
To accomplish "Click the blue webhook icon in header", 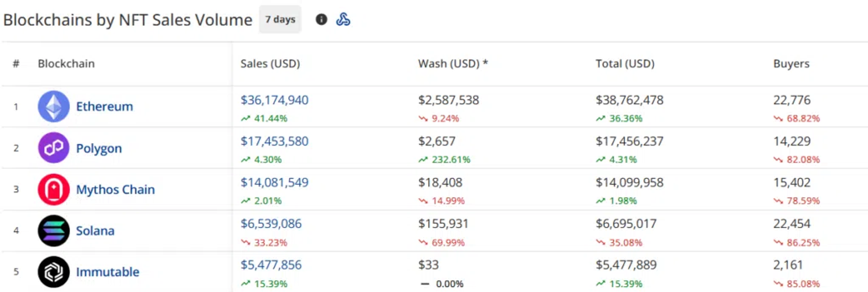I will click(x=343, y=19).
